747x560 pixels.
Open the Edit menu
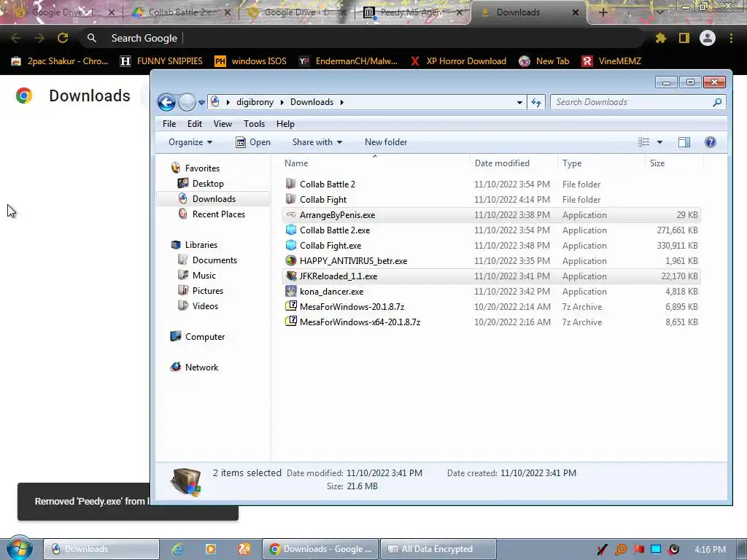coord(194,124)
